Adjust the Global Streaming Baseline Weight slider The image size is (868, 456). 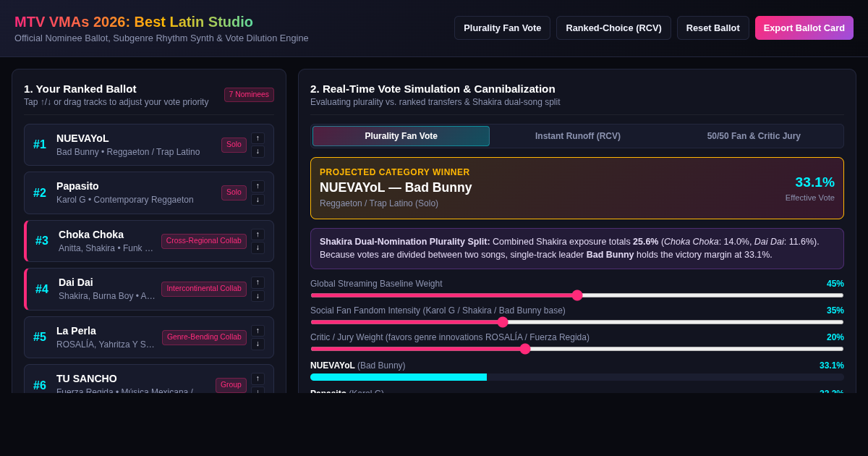tap(577, 295)
